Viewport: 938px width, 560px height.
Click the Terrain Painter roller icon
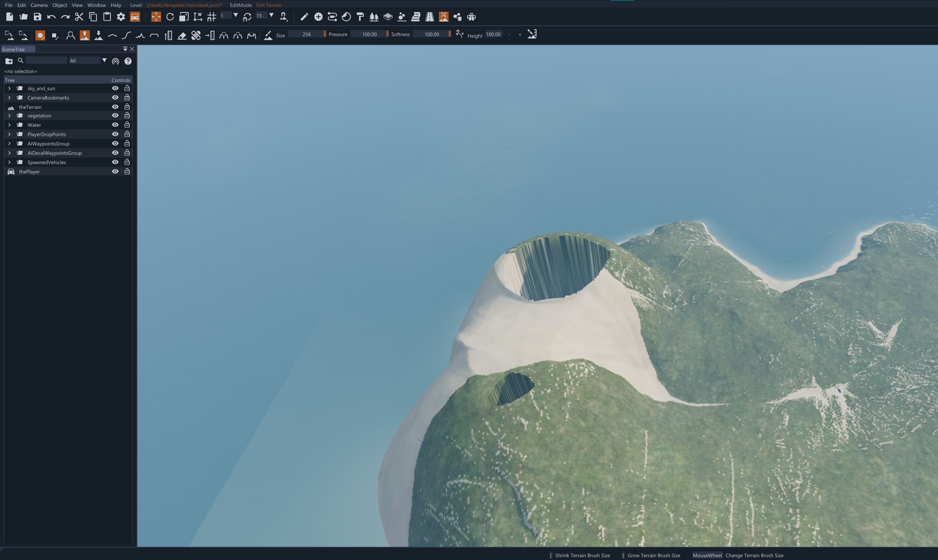pyautogui.click(x=360, y=17)
